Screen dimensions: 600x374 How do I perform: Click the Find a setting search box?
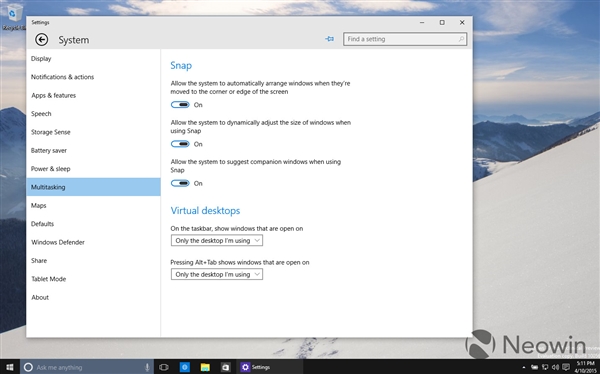pyautogui.click(x=405, y=39)
